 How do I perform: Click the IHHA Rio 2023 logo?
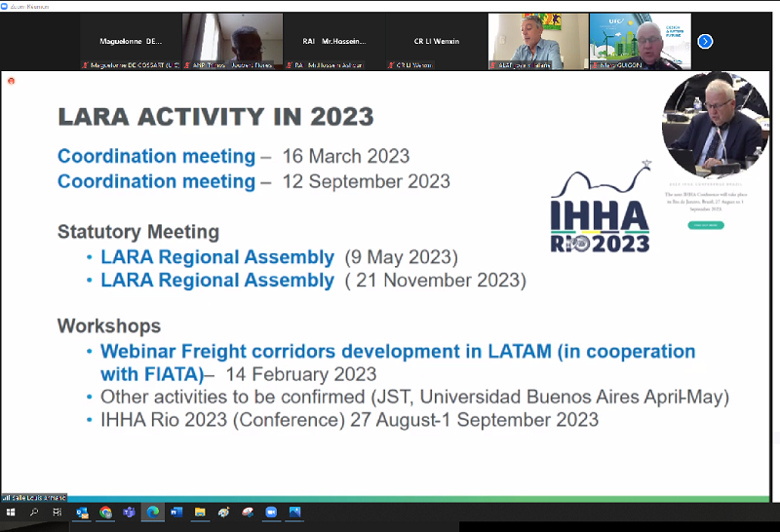[601, 207]
